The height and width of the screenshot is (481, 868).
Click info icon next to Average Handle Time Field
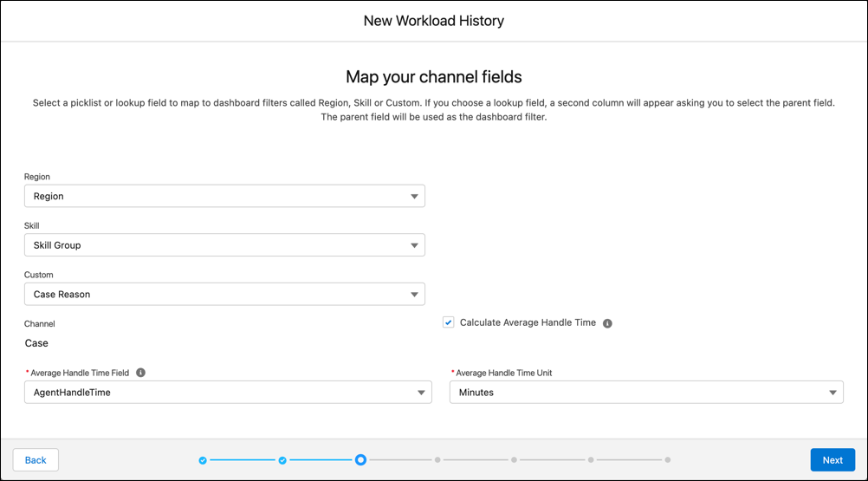click(140, 373)
